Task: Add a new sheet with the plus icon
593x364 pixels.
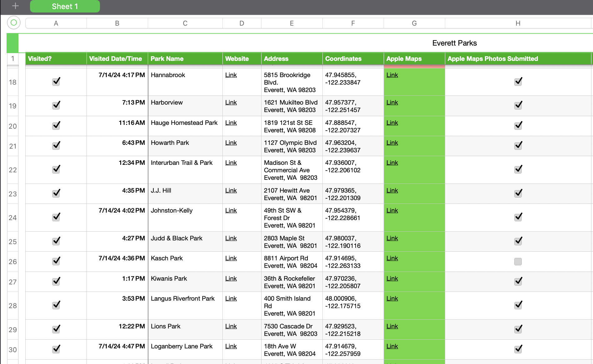Action: [x=14, y=5]
